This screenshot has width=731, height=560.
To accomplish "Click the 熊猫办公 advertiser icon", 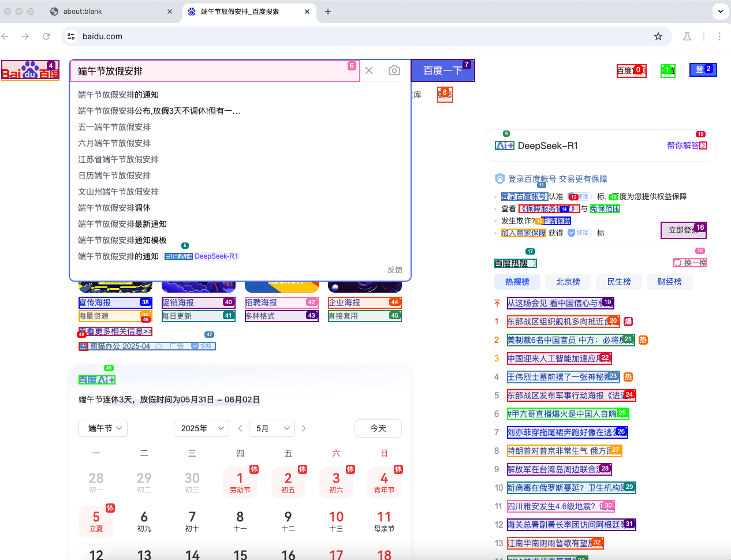I will pos(84,346).
